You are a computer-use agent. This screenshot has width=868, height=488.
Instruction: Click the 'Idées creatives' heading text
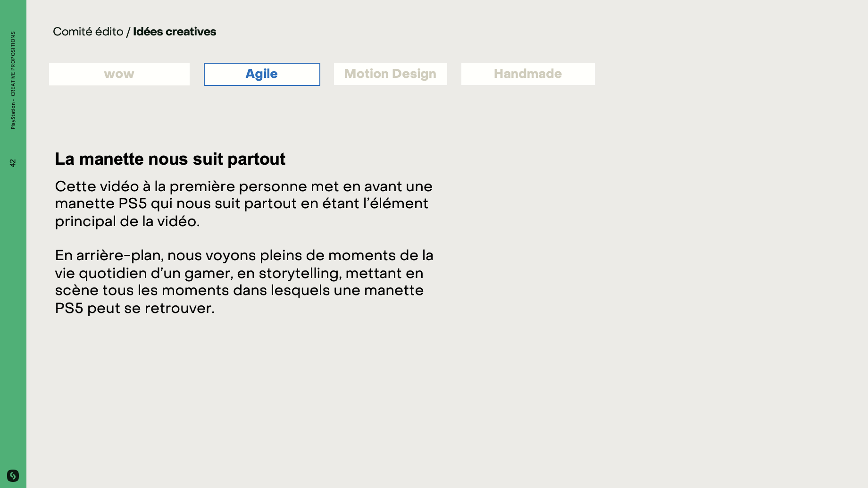pos(175,32)
